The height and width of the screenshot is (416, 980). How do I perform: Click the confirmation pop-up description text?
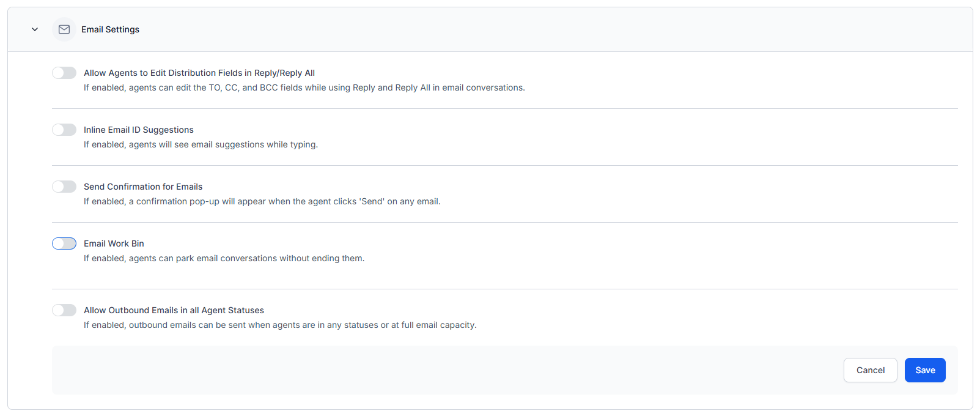[262, 201]
